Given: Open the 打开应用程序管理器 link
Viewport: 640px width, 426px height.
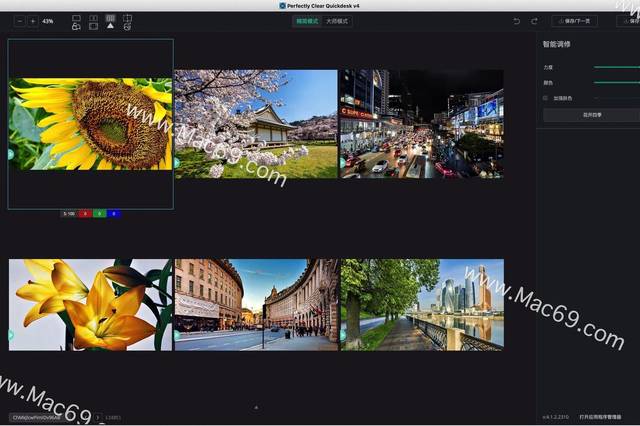Looking at the screenshot, I should 600,417.
